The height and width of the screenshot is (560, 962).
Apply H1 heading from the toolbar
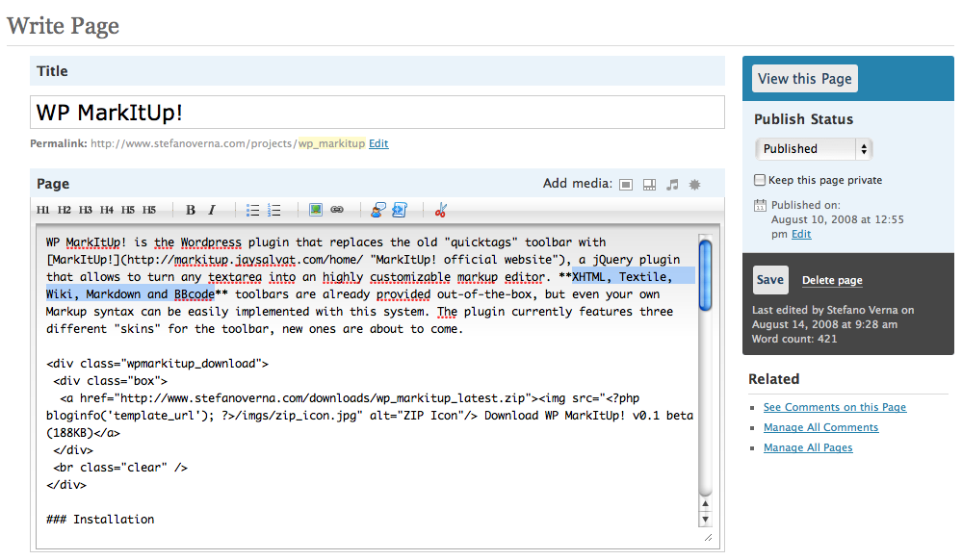[43, 210]
